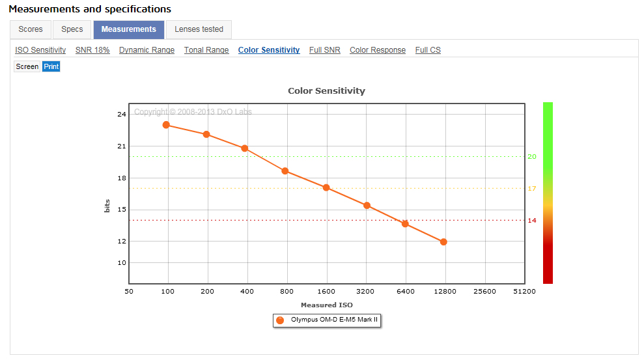This screenshot has height=360, width=644.
Task: Open the ISO Sensitivity measurement link
Action: [40, 50]
